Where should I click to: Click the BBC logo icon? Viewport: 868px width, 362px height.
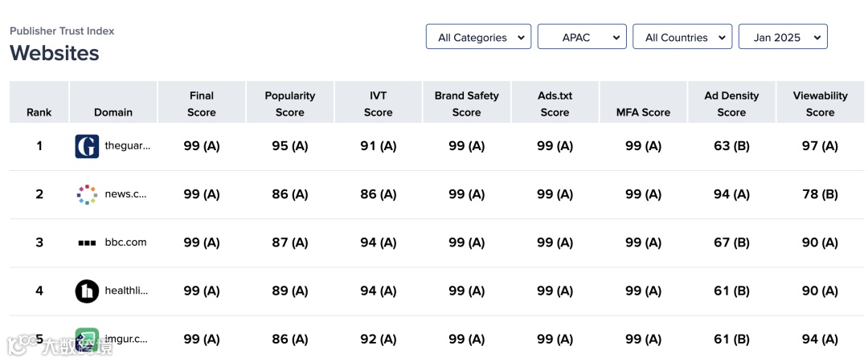(87, 242)
